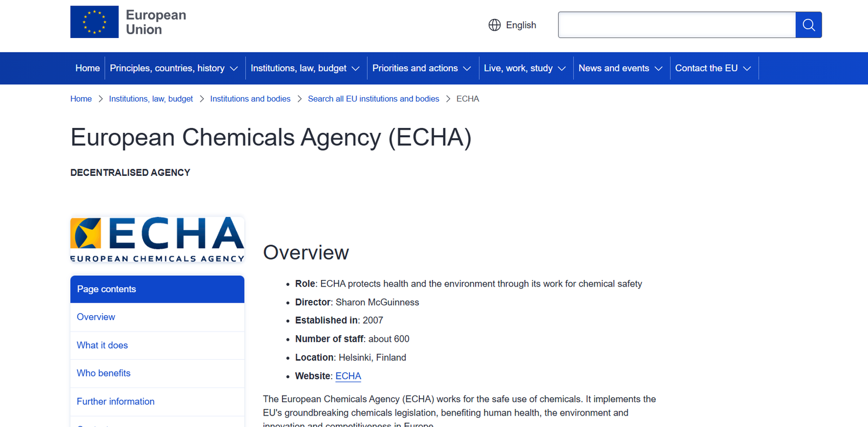Go to Who benefits section link

[x=104, y=373]
